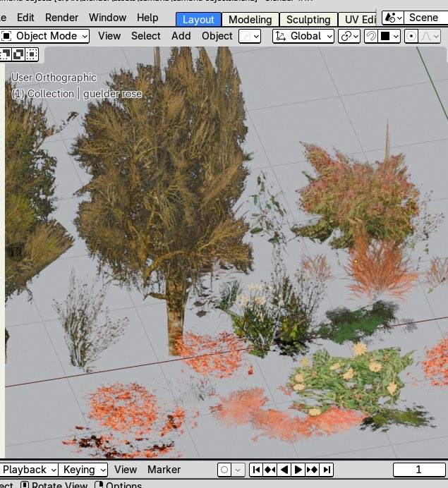Open the pivot point dropdown
Image resolution: width=448 pixels, height=488 pixels.
[x=349, y=37]
